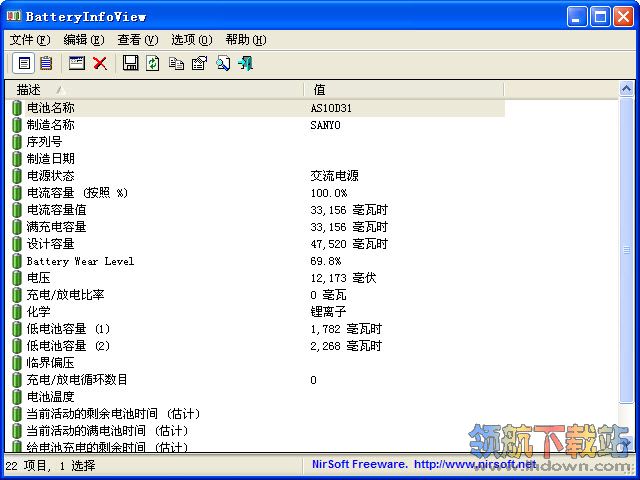Switch to battery log view icon
This screenshot has height=480, width=640.
[x=46, y=64]
